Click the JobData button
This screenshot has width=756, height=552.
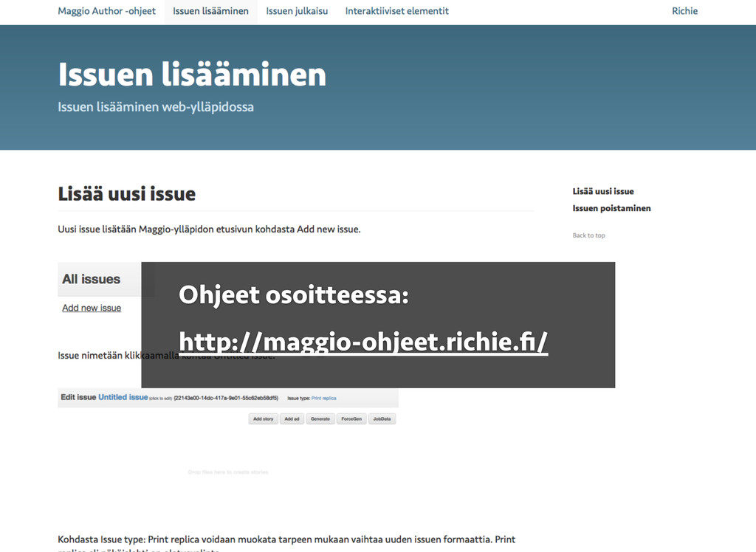[382, 419]
